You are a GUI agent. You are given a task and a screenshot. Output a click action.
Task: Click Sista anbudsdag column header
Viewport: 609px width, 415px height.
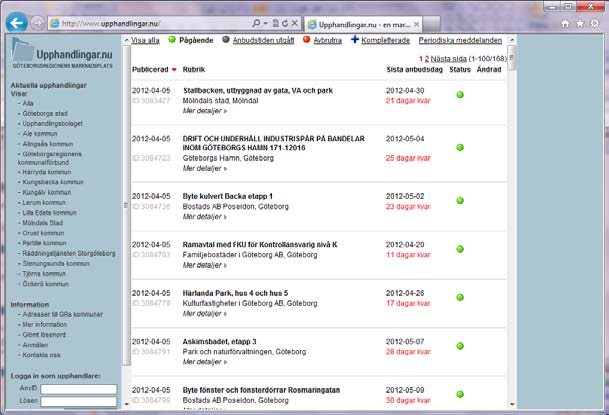(414, 69)
